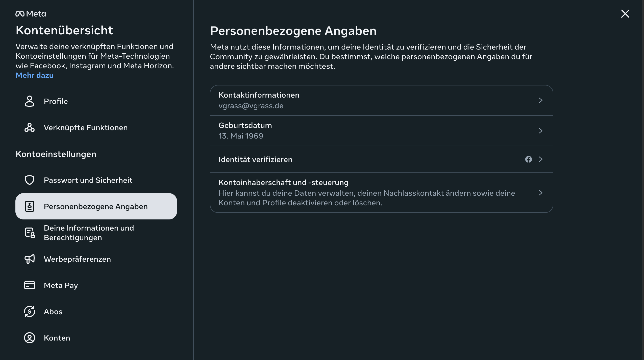This screenshot has width=644, height=360.
Task: Click the Konten account icon
Action: pyautogui.click(x=30, y=338)
